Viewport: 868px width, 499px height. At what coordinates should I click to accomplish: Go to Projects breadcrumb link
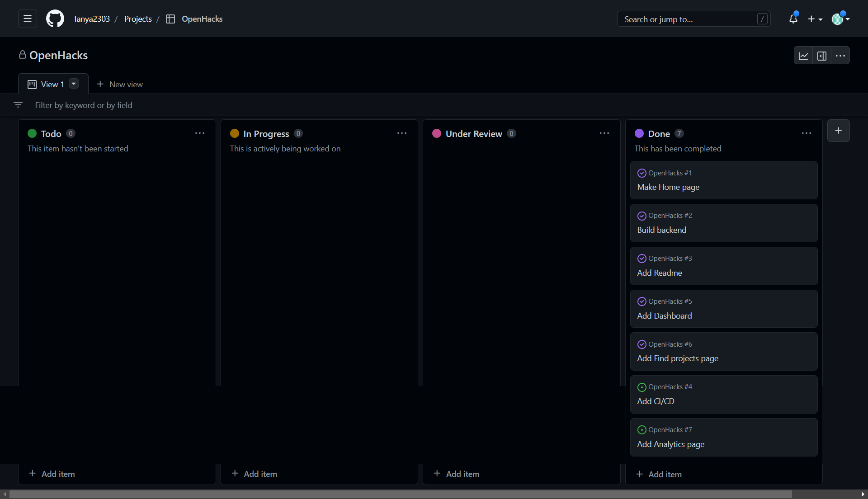point(138,19)
